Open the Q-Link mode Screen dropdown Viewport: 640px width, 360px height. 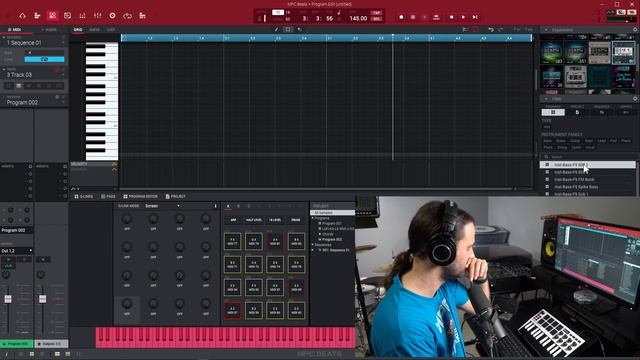[162, 206]
